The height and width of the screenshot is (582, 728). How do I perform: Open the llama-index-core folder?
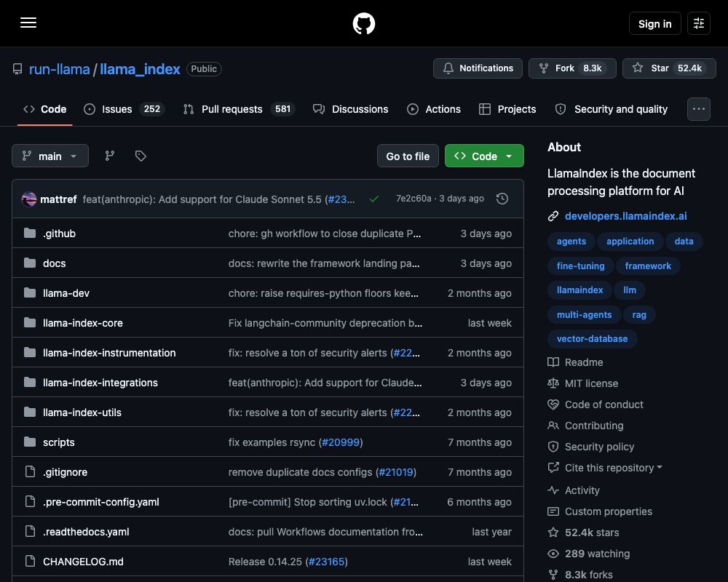pyautogui.click(x=83, y=322)
